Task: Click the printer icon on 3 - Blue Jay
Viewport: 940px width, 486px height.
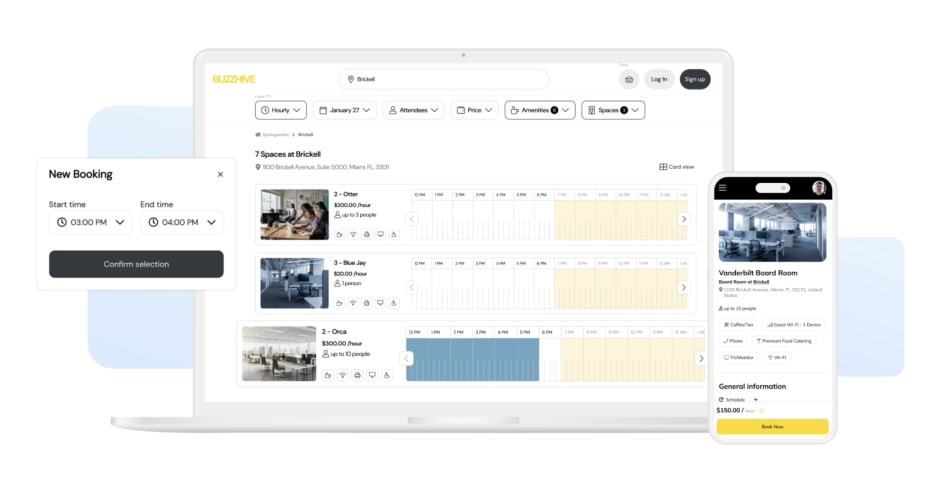Action: point(367,303)
